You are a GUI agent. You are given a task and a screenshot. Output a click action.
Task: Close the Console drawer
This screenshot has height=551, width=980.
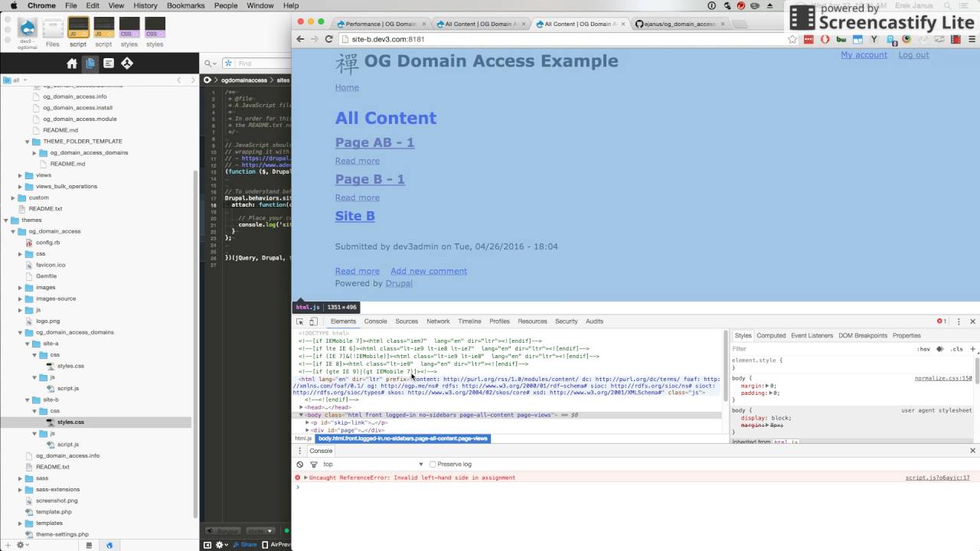[973, 451]
